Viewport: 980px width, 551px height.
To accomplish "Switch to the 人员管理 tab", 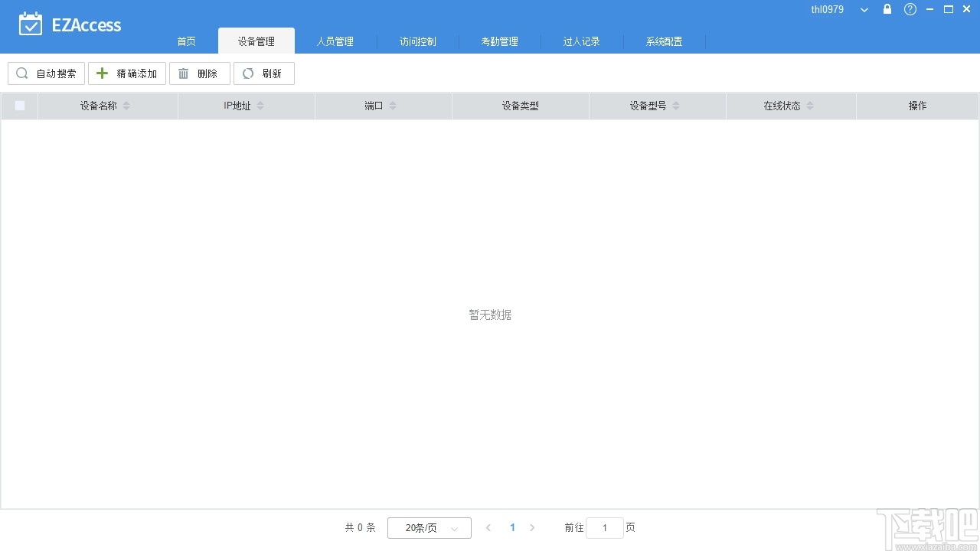I will point(335,41).
